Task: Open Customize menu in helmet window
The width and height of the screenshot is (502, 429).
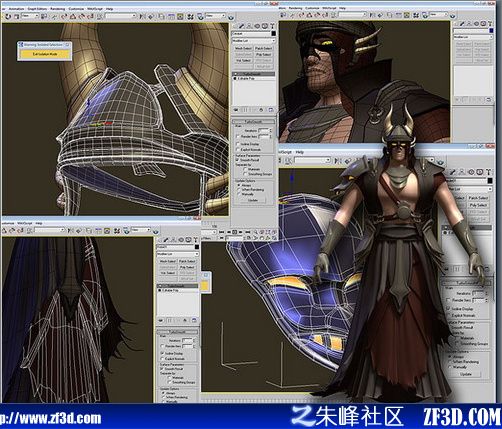Action: [x=76, y=9]
